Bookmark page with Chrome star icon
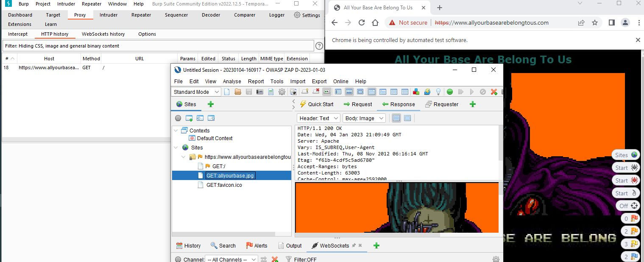This screenshot has width=644, height=262. (x=595, y=23)
